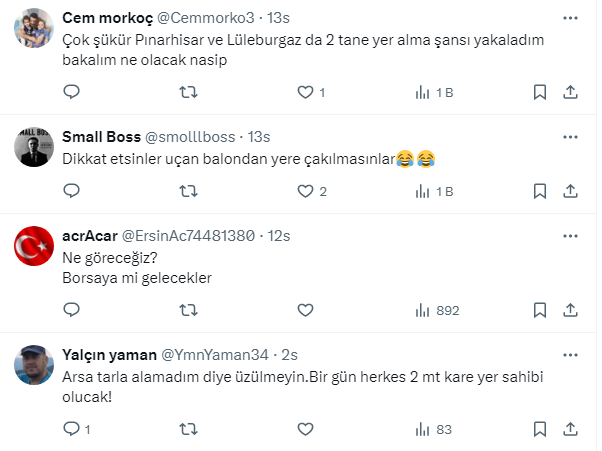Bookmark Yalçın yaman's tweet

pyautogui.click(x=539, y=429)
